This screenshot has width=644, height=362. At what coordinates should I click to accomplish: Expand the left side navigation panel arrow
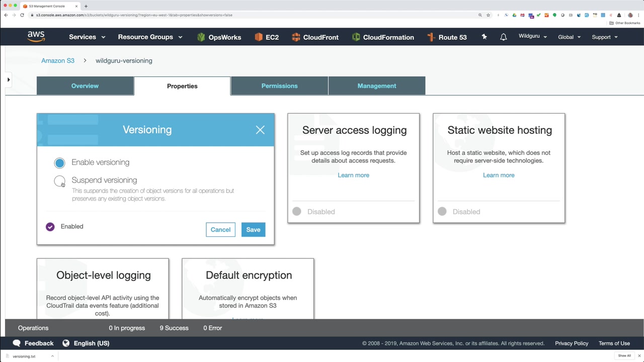(9, 79)
